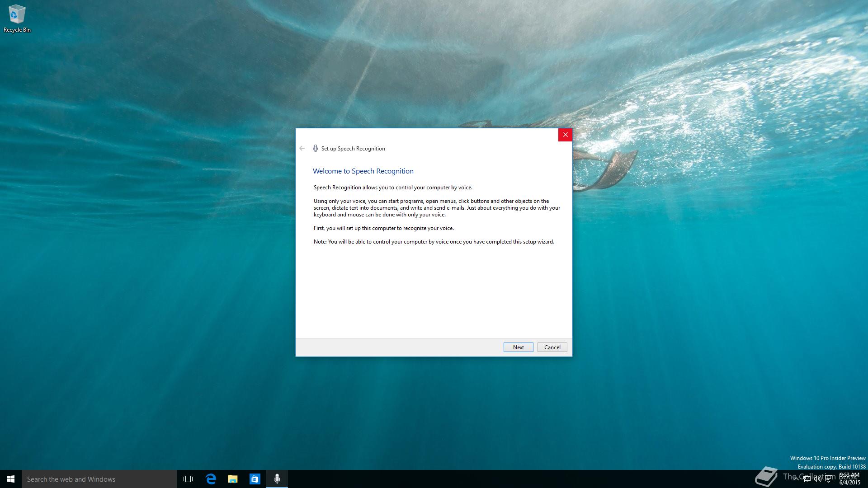Click the microphone icon beside the dialog title
Viewport: 868px width, 488px height.
pos(316,148)
